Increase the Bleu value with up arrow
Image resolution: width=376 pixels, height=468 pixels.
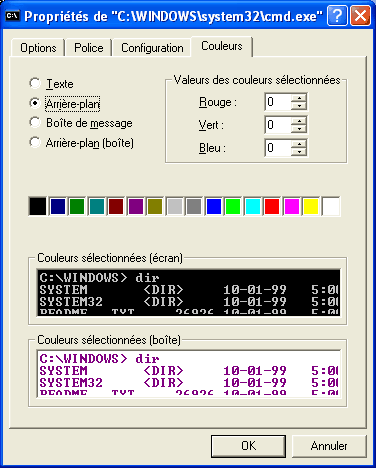pos(299,144)
